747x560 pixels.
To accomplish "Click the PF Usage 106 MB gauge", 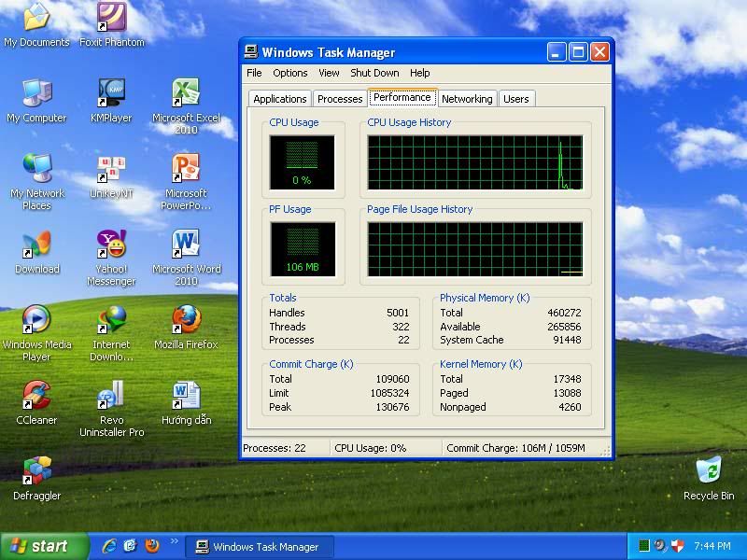I will coord(303,249).
